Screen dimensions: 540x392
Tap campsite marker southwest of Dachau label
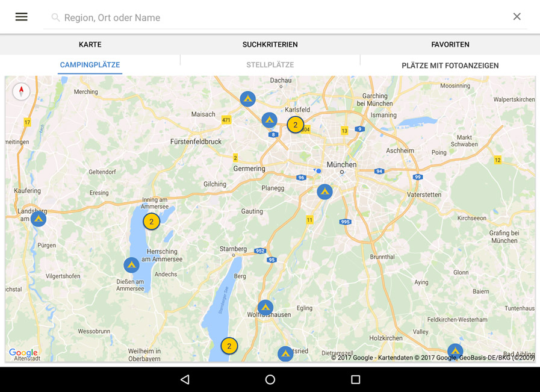[247, 99]
